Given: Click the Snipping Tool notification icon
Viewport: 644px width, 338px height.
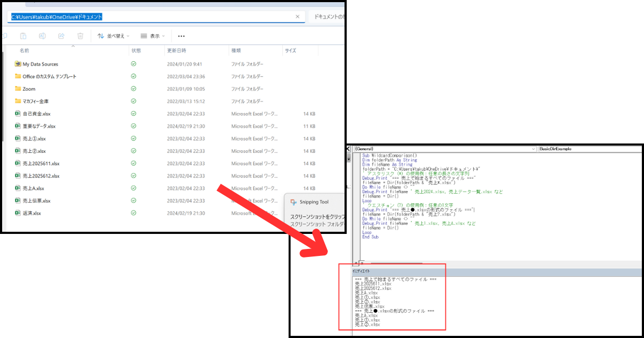Looking at the screenshot, I should click(294, 202).
